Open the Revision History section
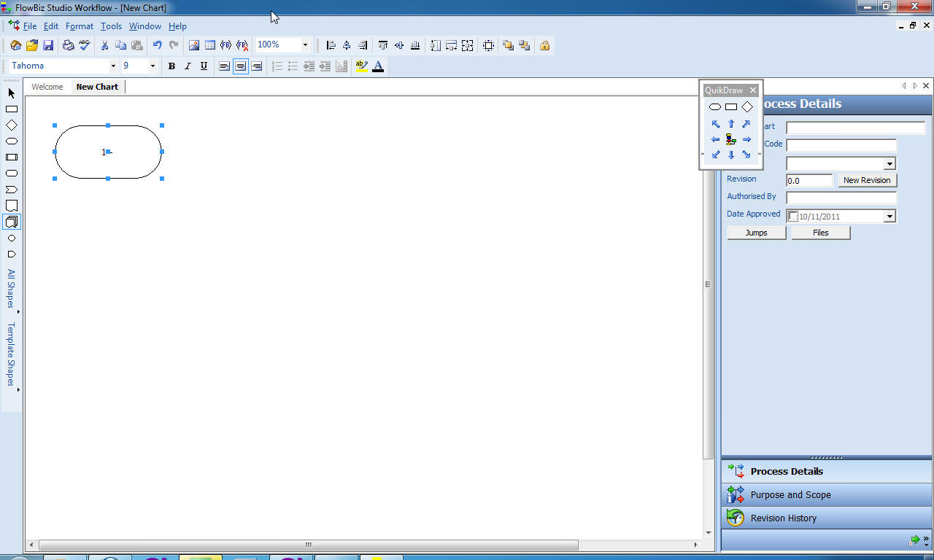934x560 pixels. click(x=827, y=518)
